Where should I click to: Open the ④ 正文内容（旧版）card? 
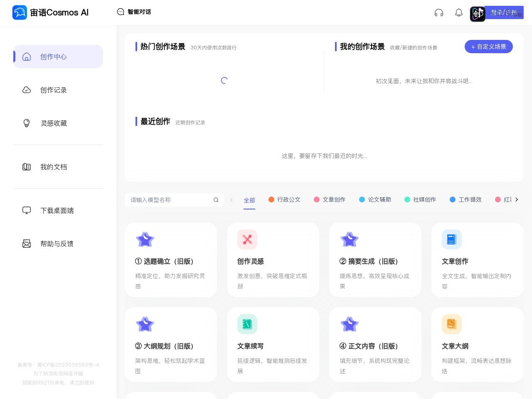375,345
